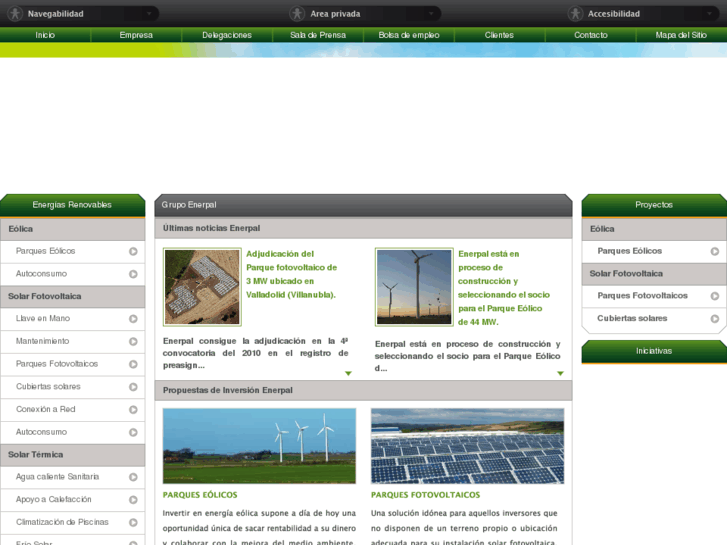Open the Clientes menu item
This screenshot has width=727, height=545.
[x=499, y=35]
